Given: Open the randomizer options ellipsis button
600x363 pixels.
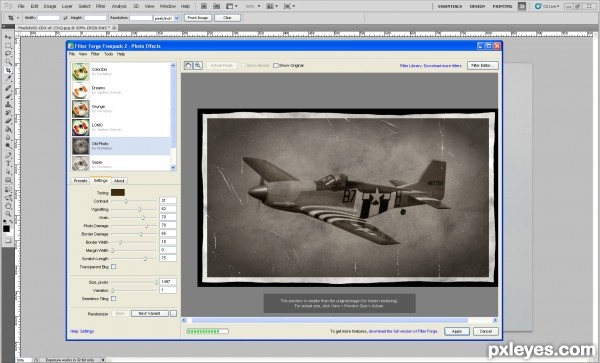Looking at the screenshot, I should point(173,314).
